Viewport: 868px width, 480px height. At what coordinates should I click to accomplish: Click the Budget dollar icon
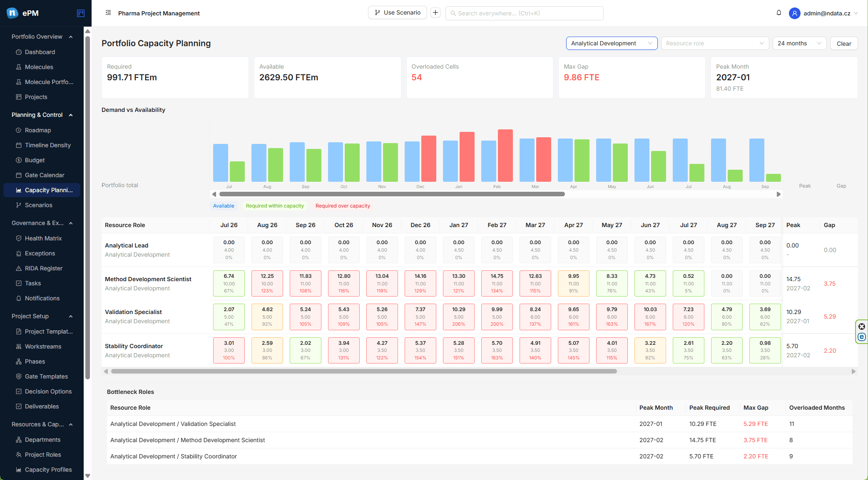pyautogui.click(x=19, y=160)
